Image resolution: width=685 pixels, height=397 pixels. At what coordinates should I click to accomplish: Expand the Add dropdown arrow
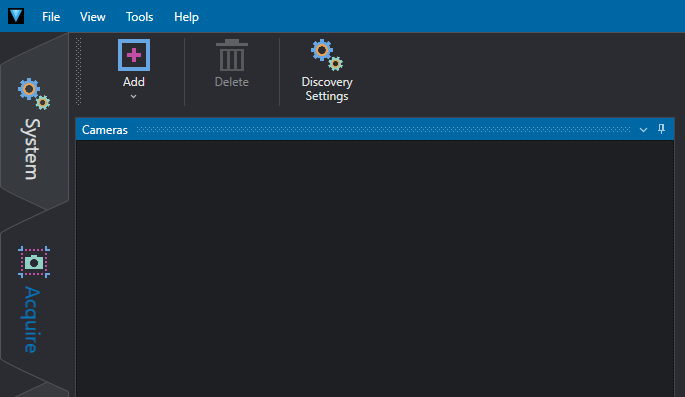coord(134,97)
